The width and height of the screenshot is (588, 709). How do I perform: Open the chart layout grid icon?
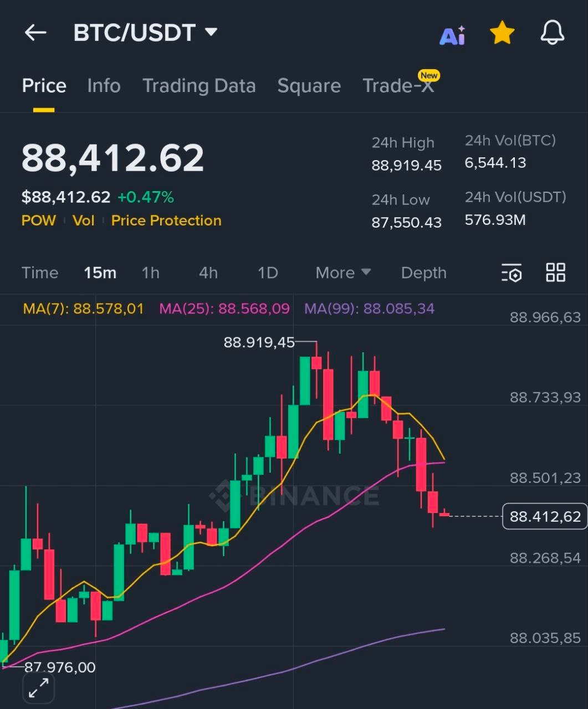click(555, 273)
